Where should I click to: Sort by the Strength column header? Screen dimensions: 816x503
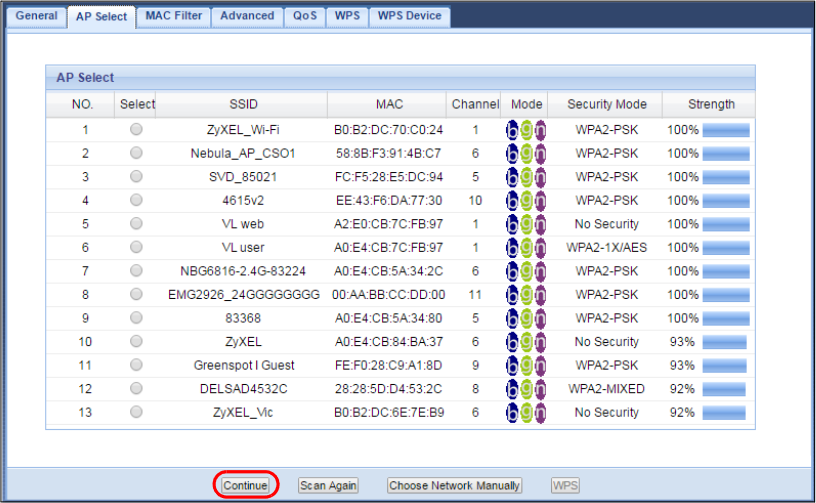711,104
